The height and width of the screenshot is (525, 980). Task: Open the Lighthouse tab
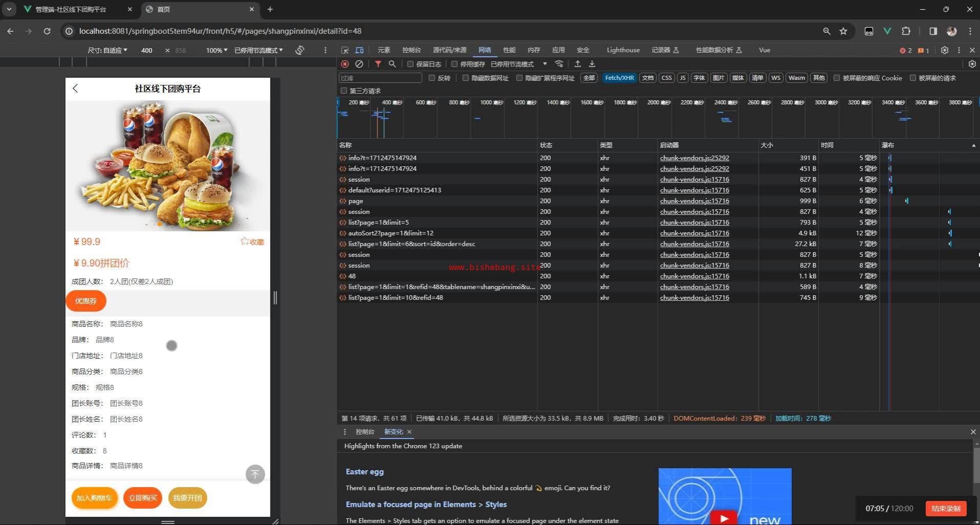(x=622, y=50)
